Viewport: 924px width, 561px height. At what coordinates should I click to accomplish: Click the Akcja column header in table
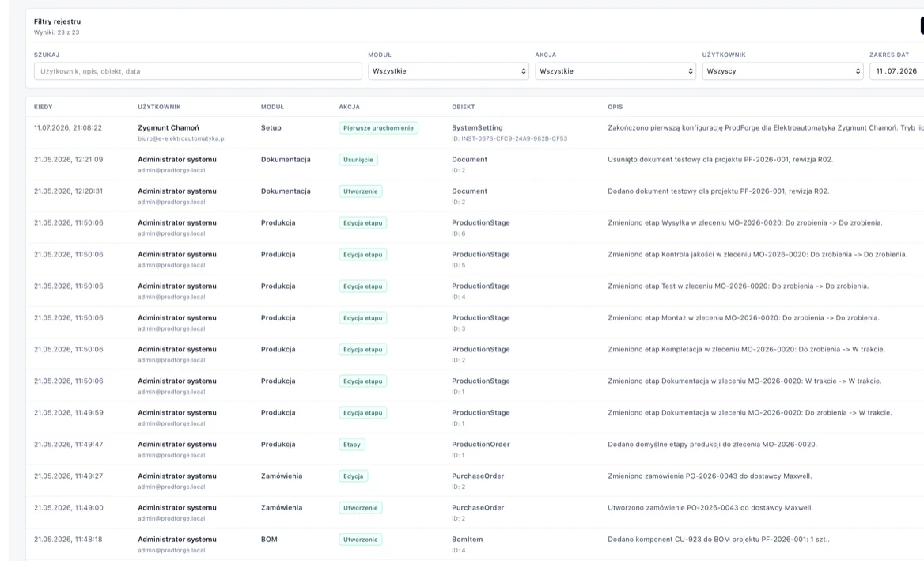pos(350,108)
